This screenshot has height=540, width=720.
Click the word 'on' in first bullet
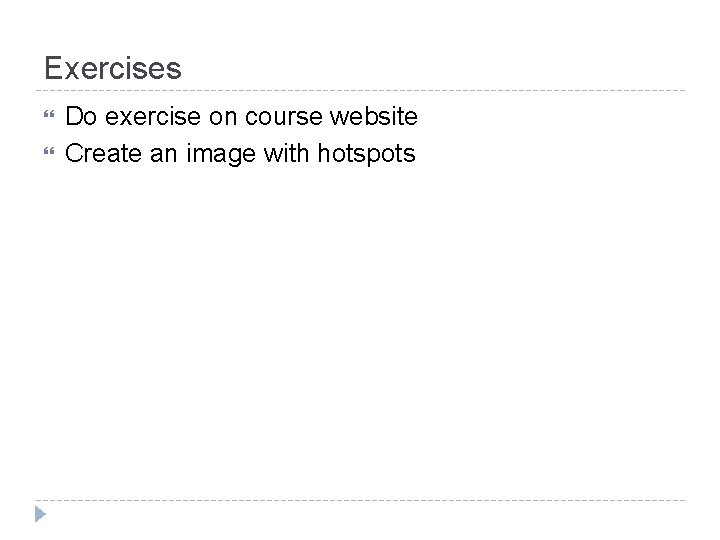(223, 118)
